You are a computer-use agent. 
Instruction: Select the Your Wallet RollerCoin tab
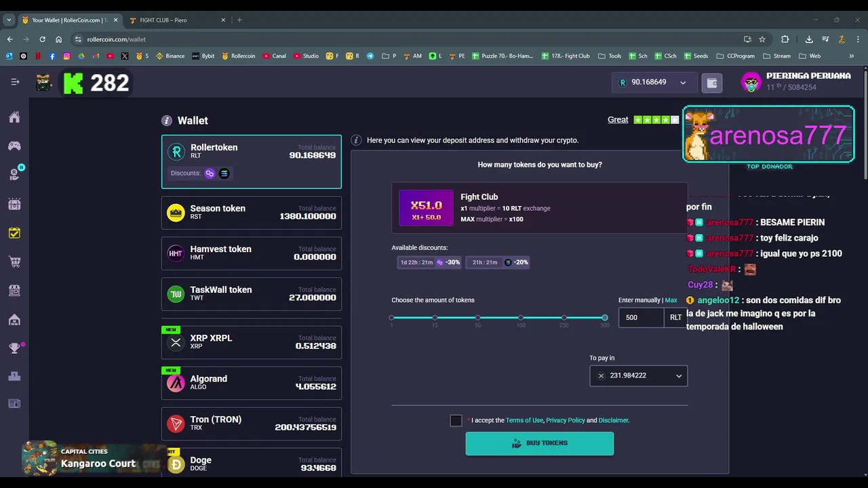coord(69,20)
